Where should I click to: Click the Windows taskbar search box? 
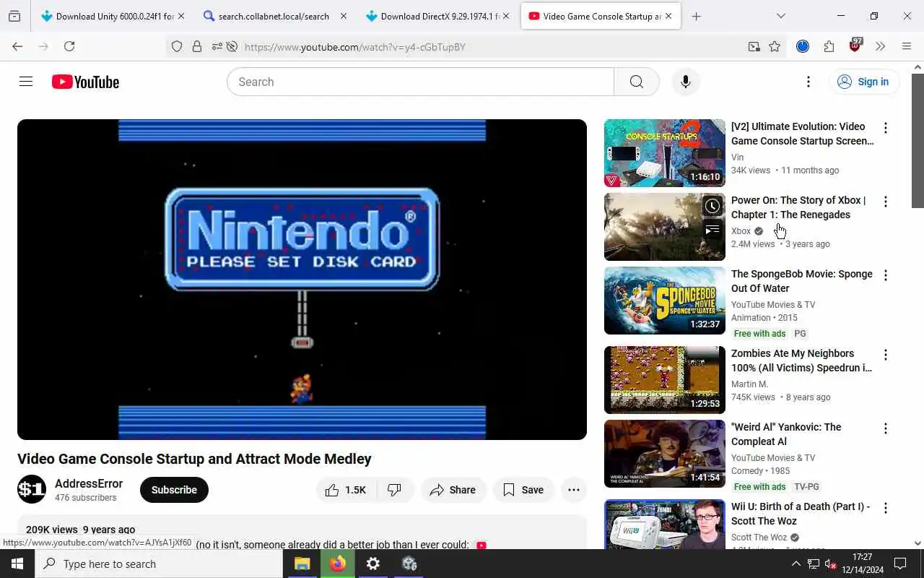159,564
